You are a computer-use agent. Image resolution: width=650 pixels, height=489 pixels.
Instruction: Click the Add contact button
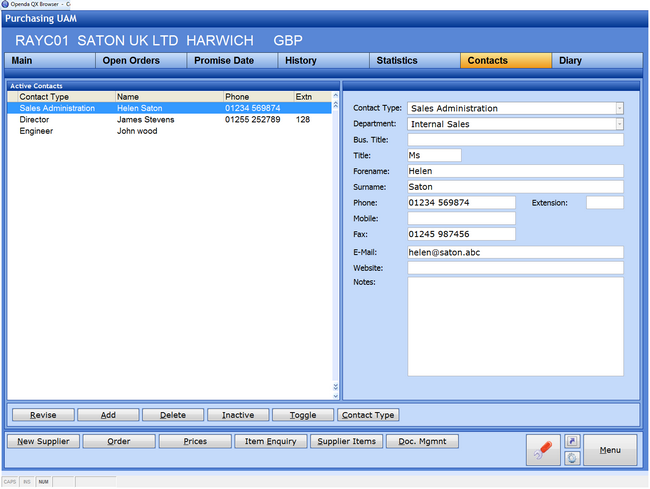click(x=108, y=415)
